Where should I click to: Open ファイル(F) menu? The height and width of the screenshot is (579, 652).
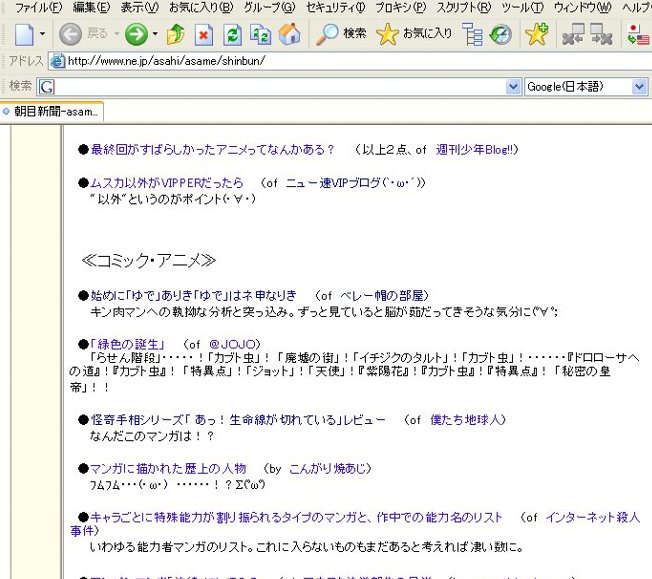coord(38,7)
